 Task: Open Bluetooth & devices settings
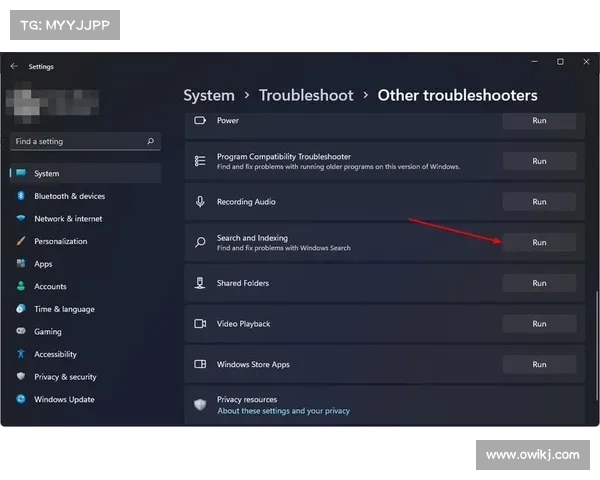(x=85, y=196)
